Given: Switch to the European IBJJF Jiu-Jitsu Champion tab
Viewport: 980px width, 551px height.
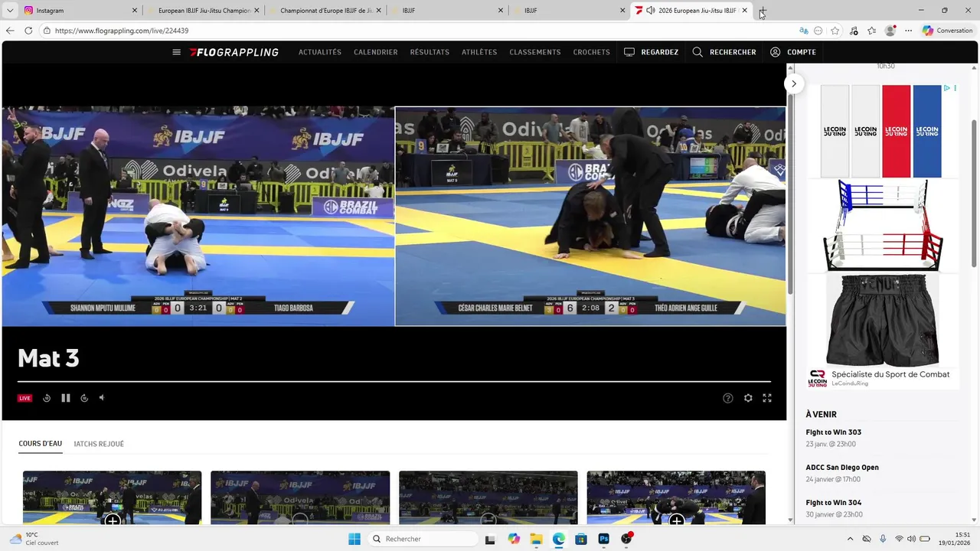Looking at the screenshot, I should [x=203, y=11].
